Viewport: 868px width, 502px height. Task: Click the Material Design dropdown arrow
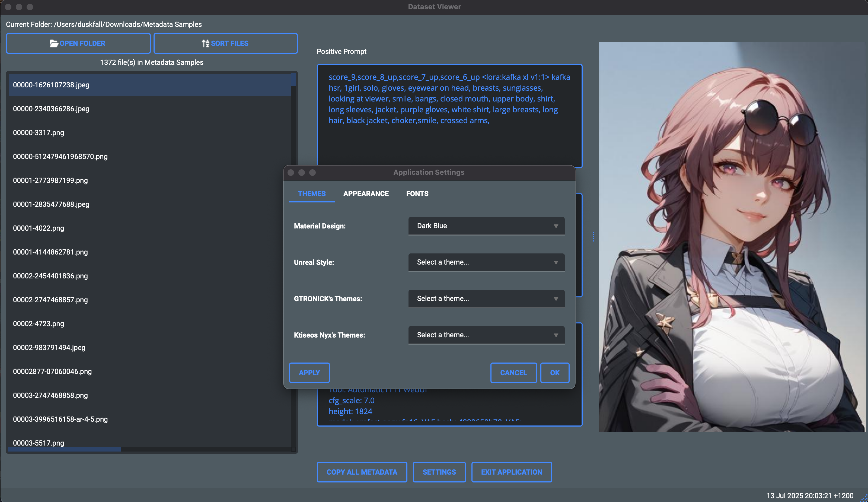[x=556, y=226]
